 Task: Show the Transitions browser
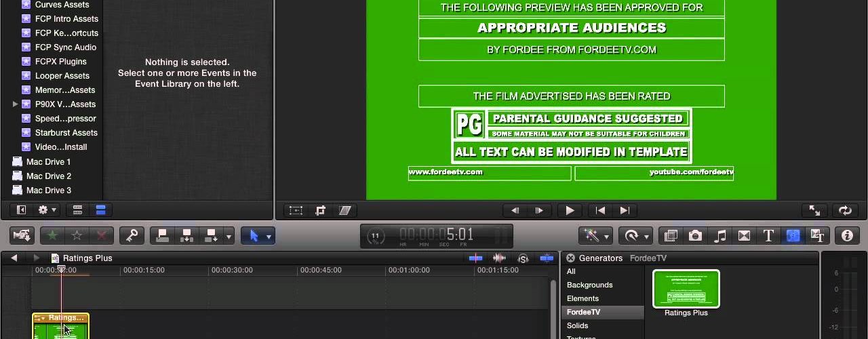[744, 235]
